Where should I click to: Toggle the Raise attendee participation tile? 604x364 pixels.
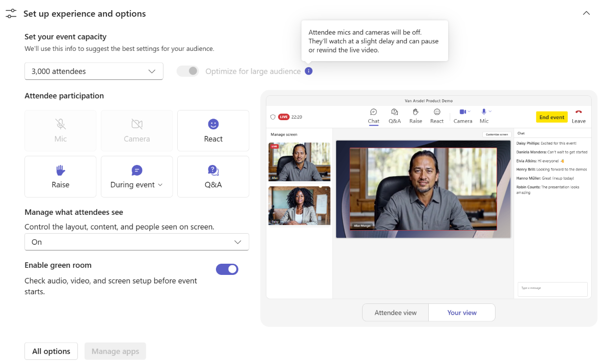61,177
